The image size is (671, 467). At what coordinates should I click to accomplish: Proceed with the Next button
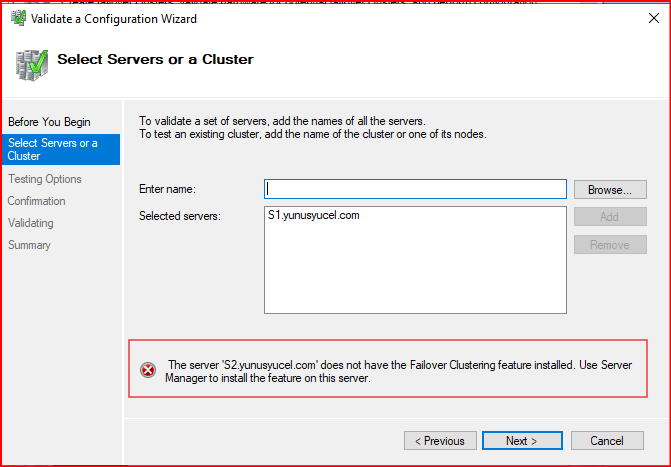520,441
